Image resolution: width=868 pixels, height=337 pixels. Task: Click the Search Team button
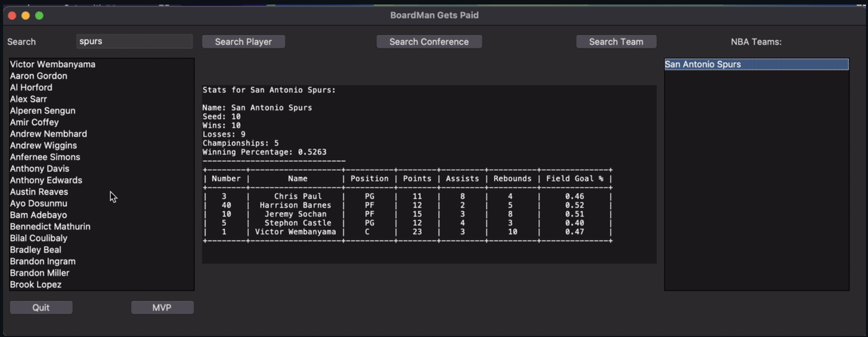click(x=616, y=42)
